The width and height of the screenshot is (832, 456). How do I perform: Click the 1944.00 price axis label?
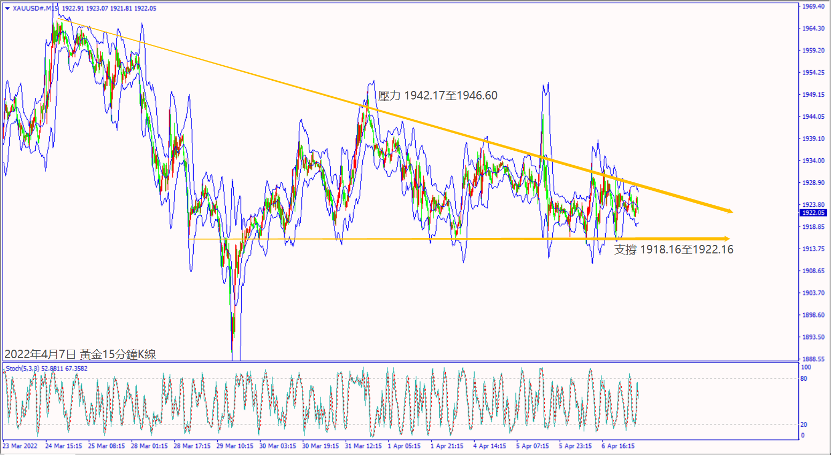(x=814, y=116)
